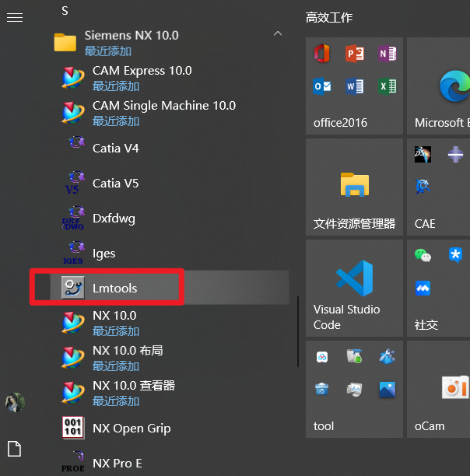Expand the CAE tile folder
The height and width of the screenshot is (476, 470).
(440, 187)
